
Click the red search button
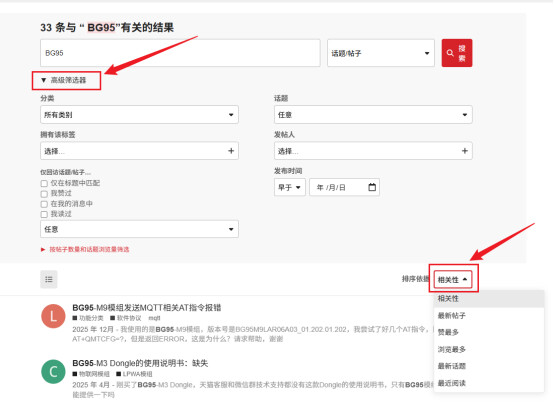tap(456, 53)
